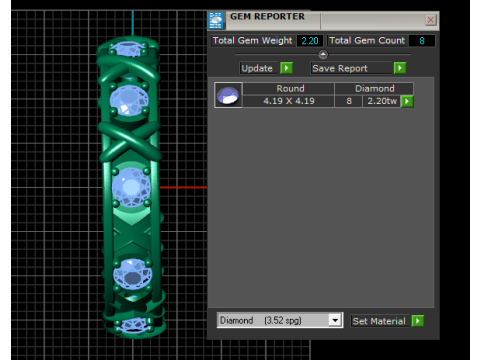Viewport: 480px width, 360px height.
Task: Click the gem quantity cell showing 8
Action: (349, 101)
